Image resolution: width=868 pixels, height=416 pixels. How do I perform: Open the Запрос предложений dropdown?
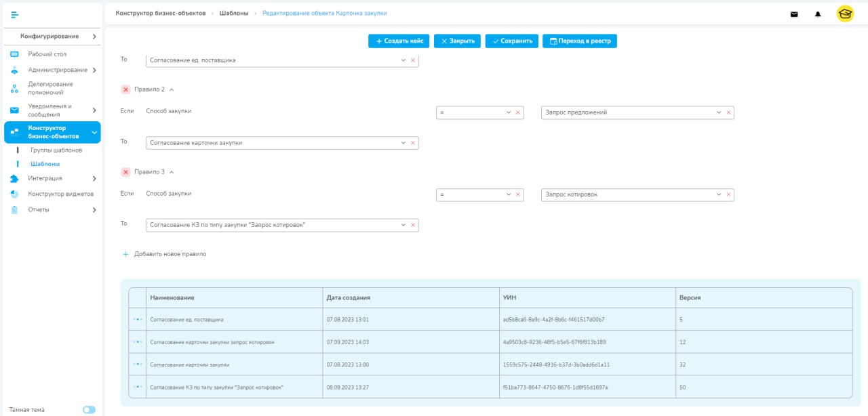click(719, 112)
